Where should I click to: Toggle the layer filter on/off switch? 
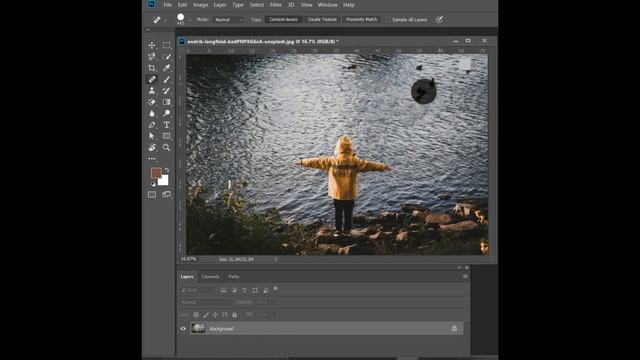(276, 289)
